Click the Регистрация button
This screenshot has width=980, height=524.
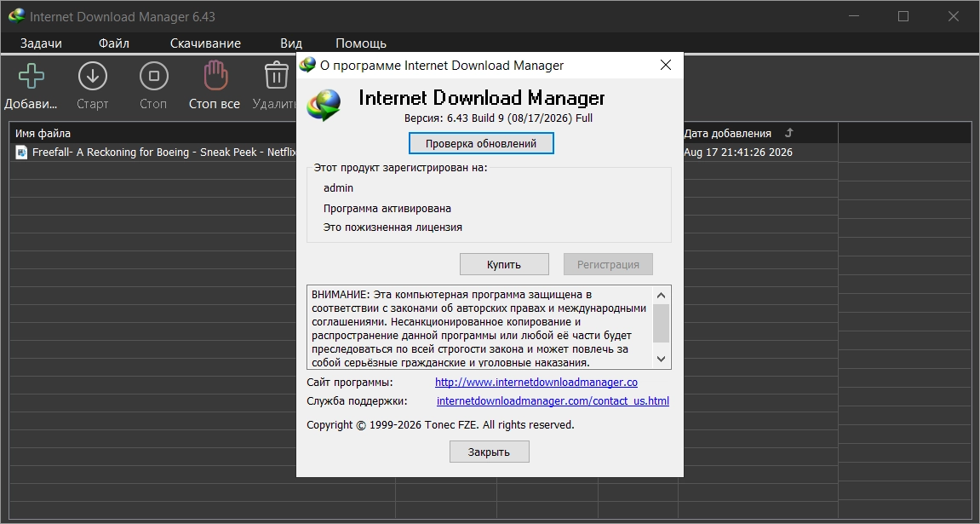pos(608,264)
